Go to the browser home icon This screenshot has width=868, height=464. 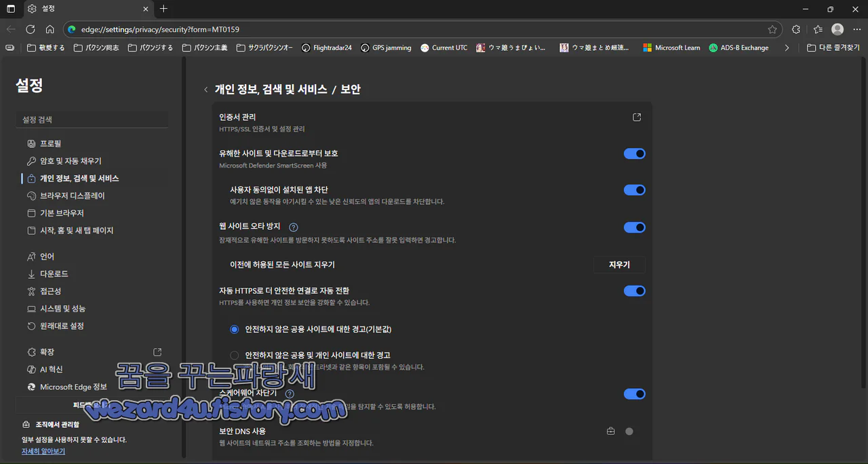point(50,29)
